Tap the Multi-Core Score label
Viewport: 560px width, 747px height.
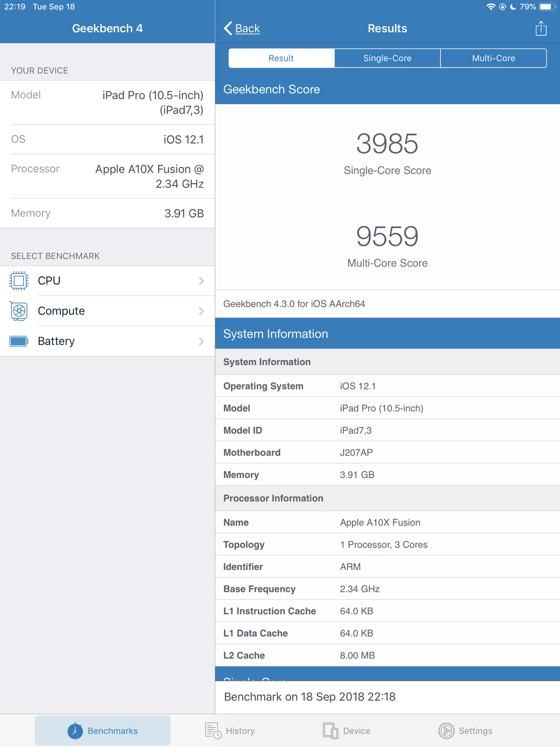click(x=387, y=263)
